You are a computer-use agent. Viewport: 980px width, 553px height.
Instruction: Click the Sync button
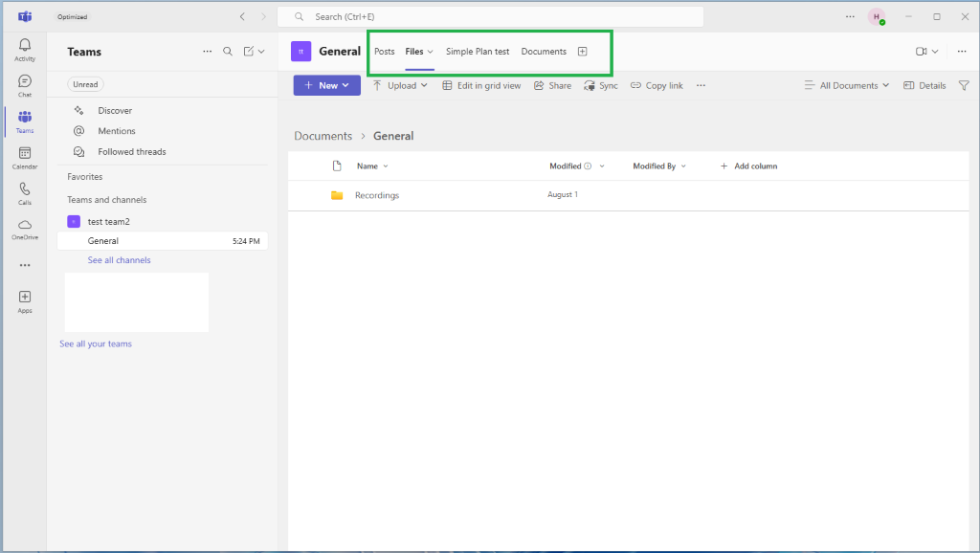click(x=601, y=85)
